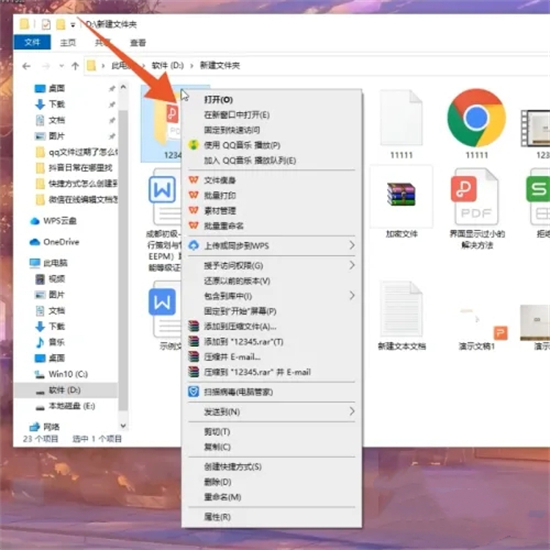
Task: Choose WPS 素材管理 in the context menu
Action: tap(271, 210)
